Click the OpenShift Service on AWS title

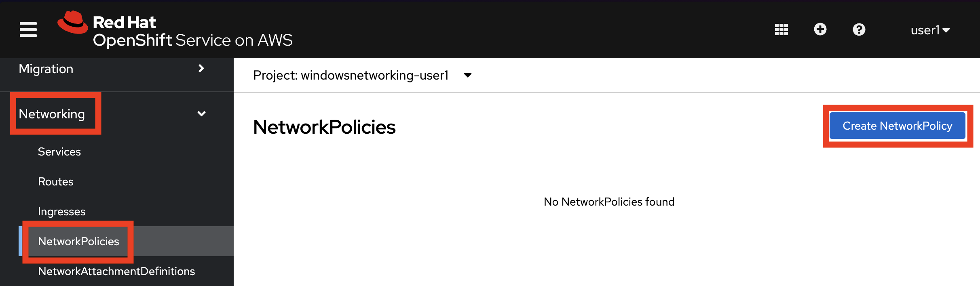coord(192,40)
